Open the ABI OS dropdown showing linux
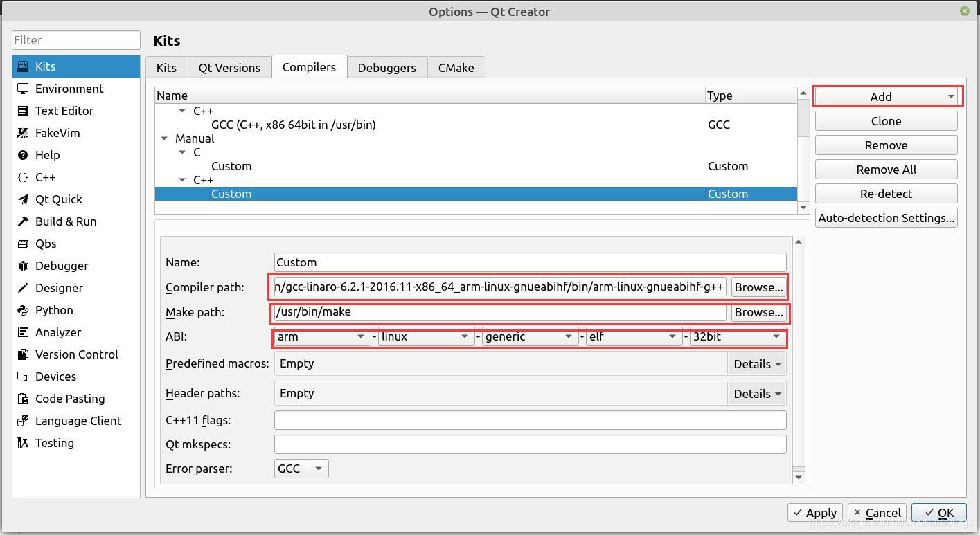This screenshot has width=980, height=535. point(426,336)
